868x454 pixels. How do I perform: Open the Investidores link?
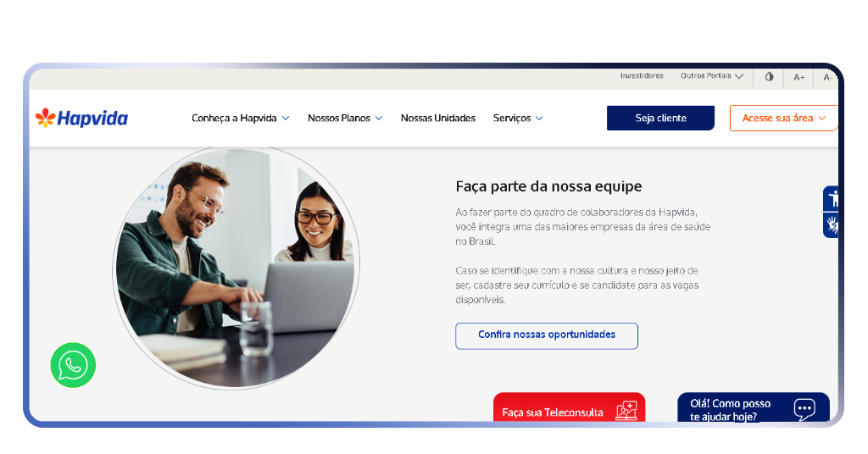642,75
